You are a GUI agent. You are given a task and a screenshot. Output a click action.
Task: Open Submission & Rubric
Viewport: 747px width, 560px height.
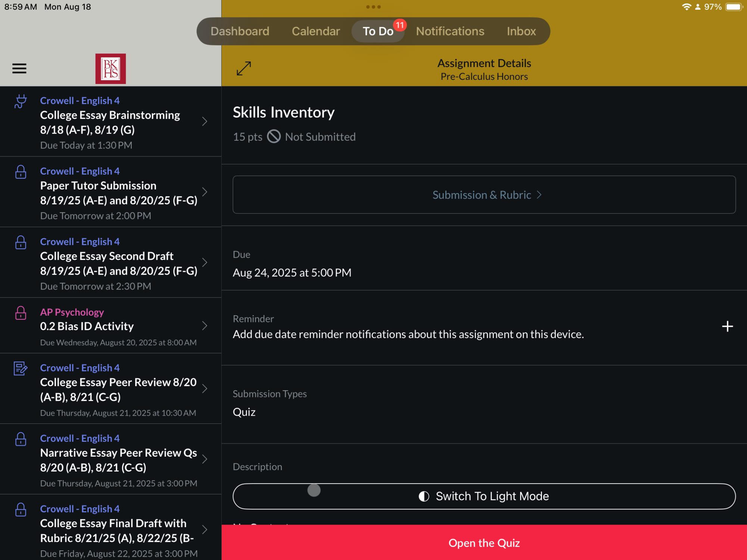coord(484,195)
